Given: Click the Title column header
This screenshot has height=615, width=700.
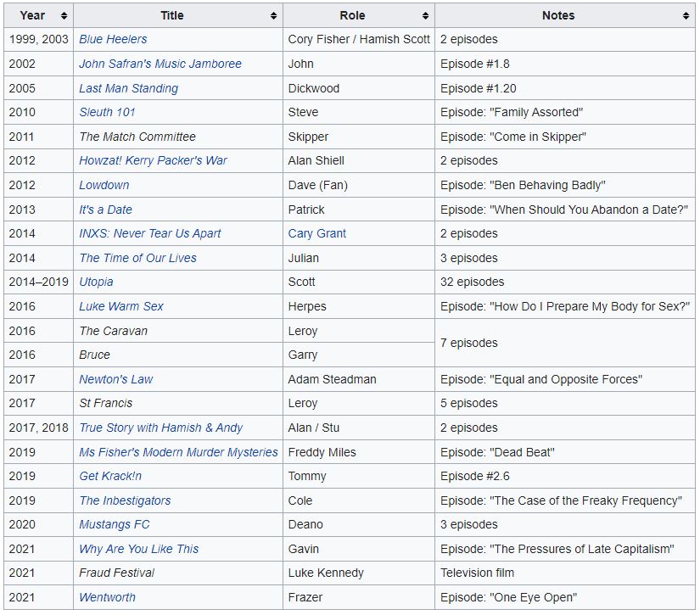Looking at the screenshot, I should tap(178, 15).
